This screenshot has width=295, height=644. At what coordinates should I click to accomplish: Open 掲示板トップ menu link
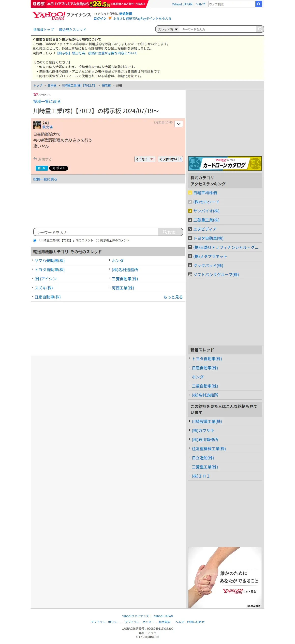pyautogui.click(x=44, y=30)
